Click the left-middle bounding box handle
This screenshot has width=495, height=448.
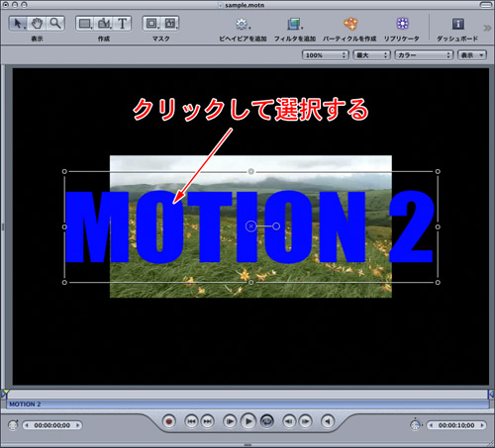point(64,226)
